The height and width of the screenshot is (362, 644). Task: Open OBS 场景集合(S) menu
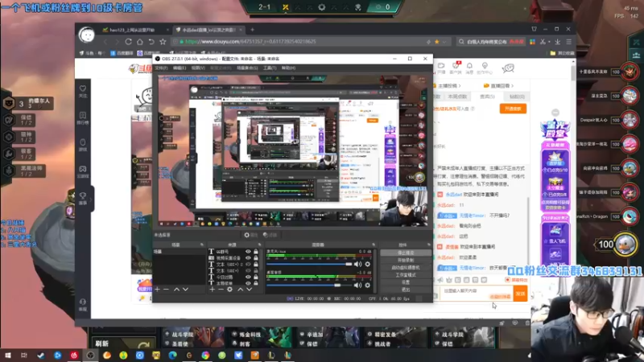click(247, 68)
